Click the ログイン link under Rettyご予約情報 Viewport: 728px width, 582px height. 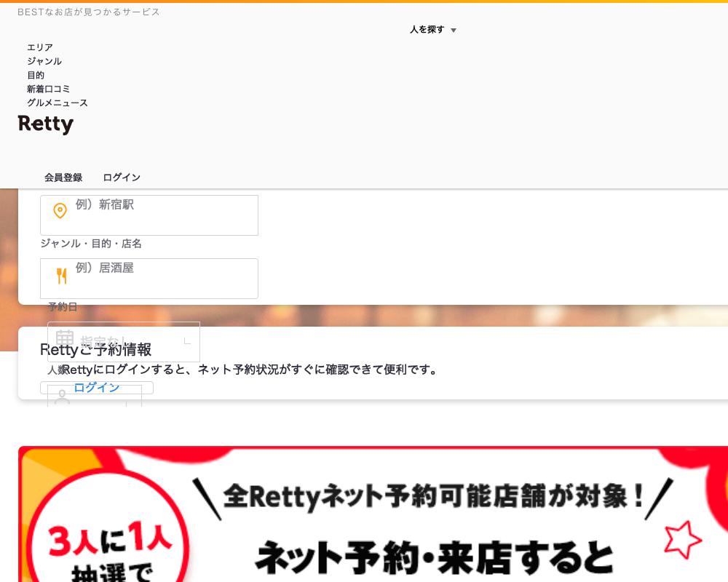point(96,387)
